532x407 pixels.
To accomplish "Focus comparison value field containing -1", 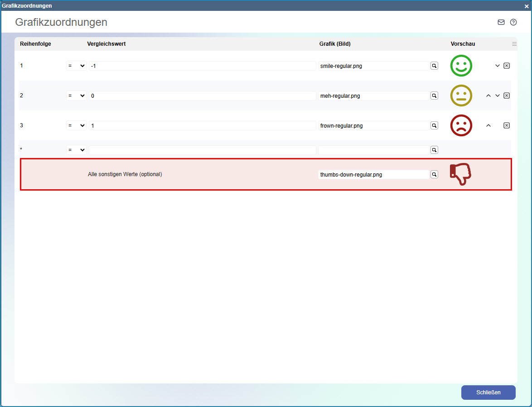I will [x=203, y=66].
